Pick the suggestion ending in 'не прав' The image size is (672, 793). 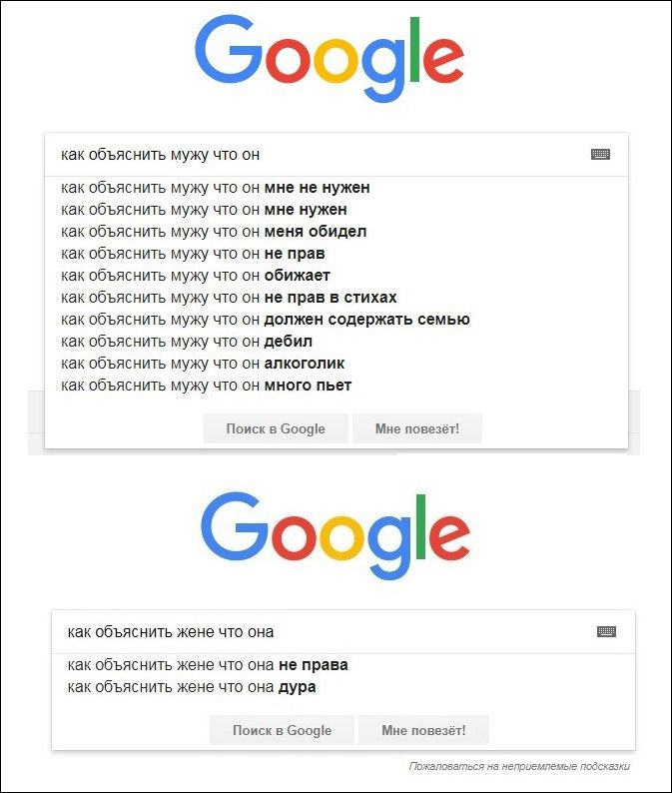tap(193, 254)
